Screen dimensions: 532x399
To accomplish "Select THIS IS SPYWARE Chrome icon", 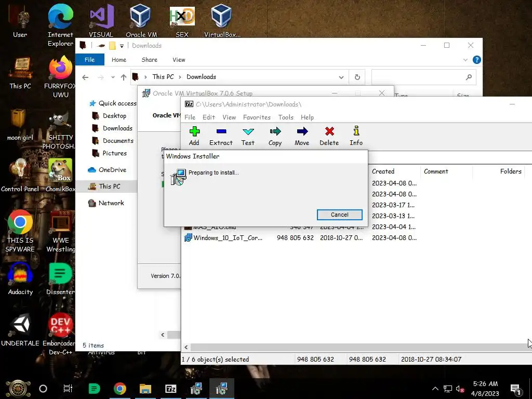I will point(20,231).
